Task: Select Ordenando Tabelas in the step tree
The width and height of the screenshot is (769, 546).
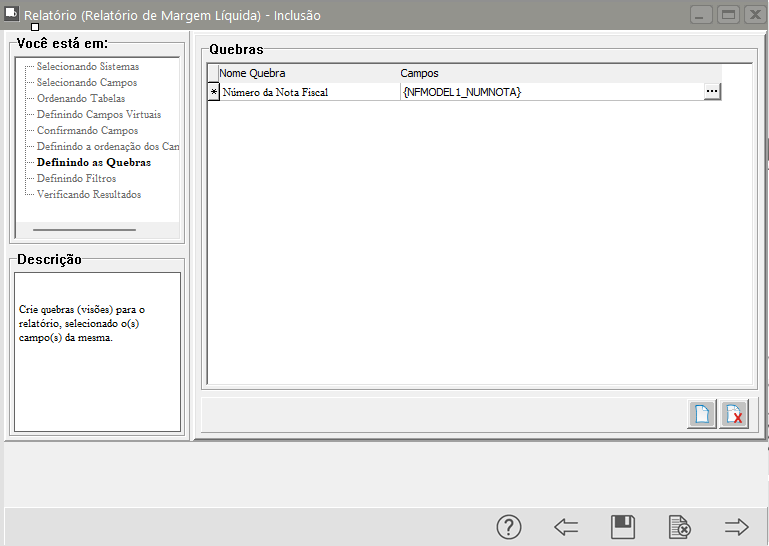Action: pyautogui.click(x=81, y=98)
